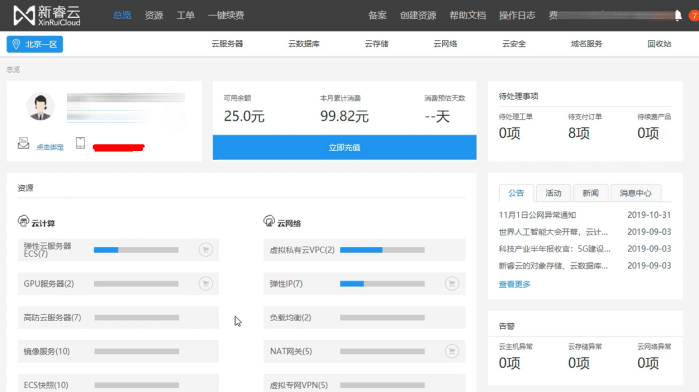The image size is (699, 392).
Task: Click the NAT网关(5) resource row label
Action: 291,351
